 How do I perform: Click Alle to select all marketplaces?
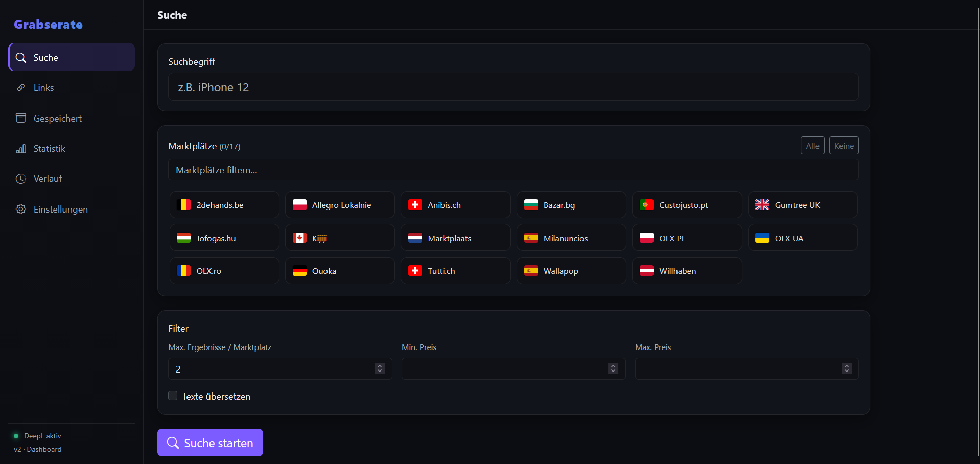pyautogui.click(x=812, y=146)
